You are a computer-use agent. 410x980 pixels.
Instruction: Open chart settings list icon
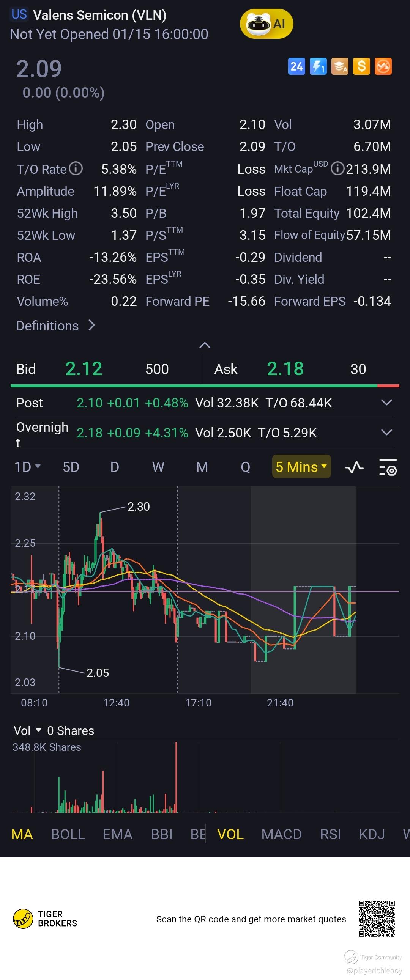tap(388, 467)
